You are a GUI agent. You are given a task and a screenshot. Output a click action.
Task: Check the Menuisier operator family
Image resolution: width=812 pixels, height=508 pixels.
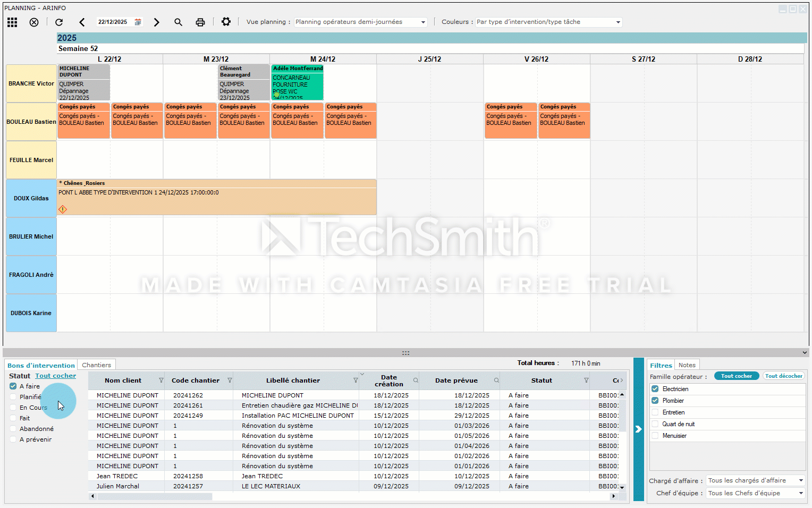pyautogui.click(x=655, y=436)
